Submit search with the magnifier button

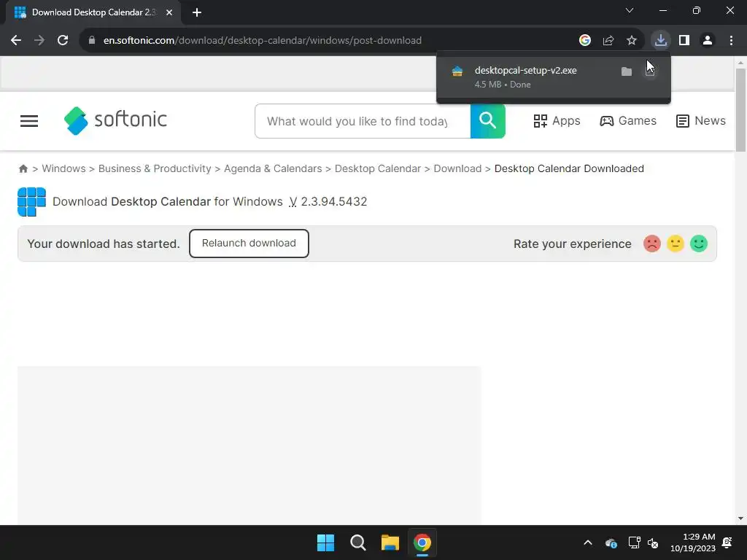click(x=488, y=122)
